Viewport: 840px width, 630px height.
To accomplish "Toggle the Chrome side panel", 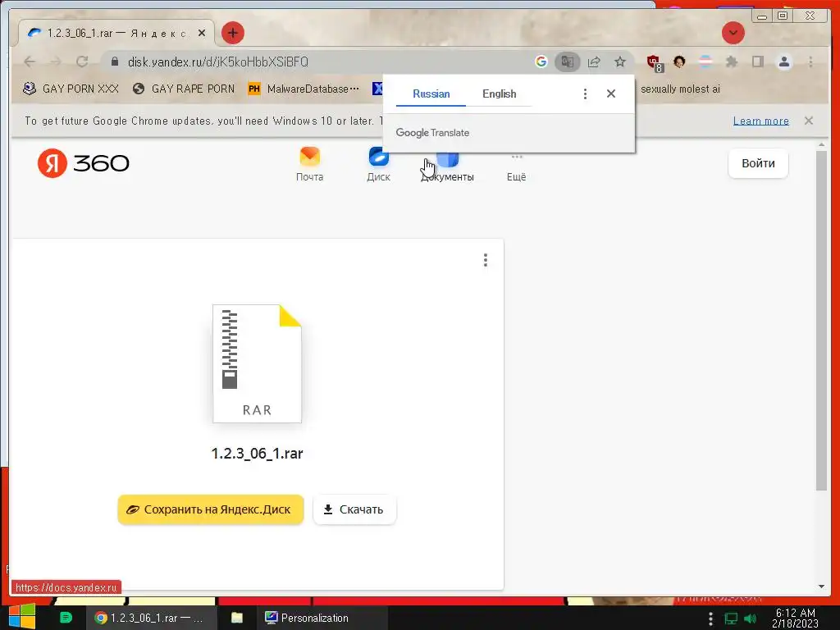I will 757,62.
